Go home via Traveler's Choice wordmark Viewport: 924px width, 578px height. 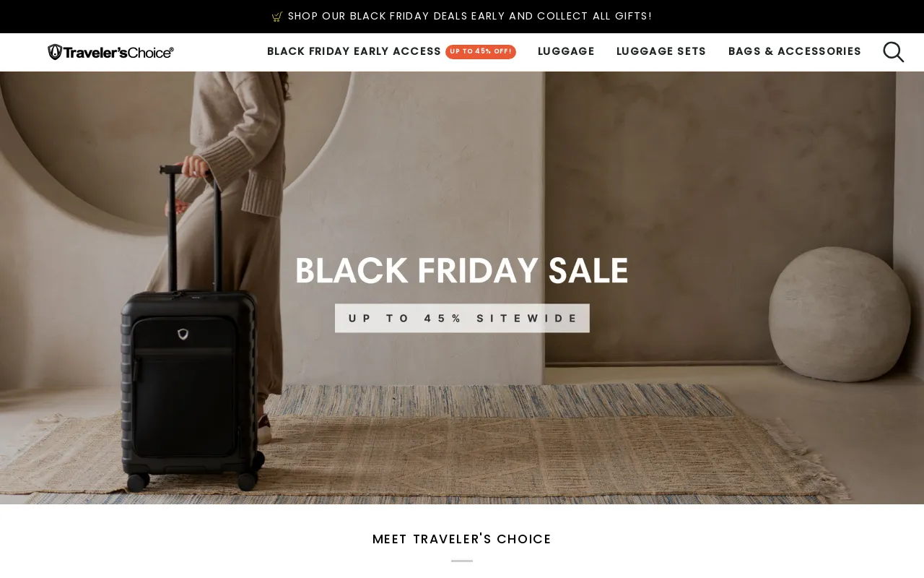pos(118,52)
